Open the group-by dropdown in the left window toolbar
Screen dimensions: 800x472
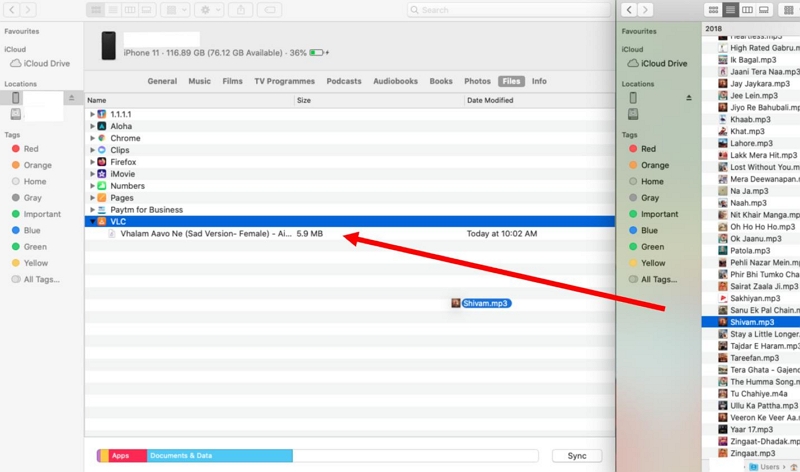(176, 10)
